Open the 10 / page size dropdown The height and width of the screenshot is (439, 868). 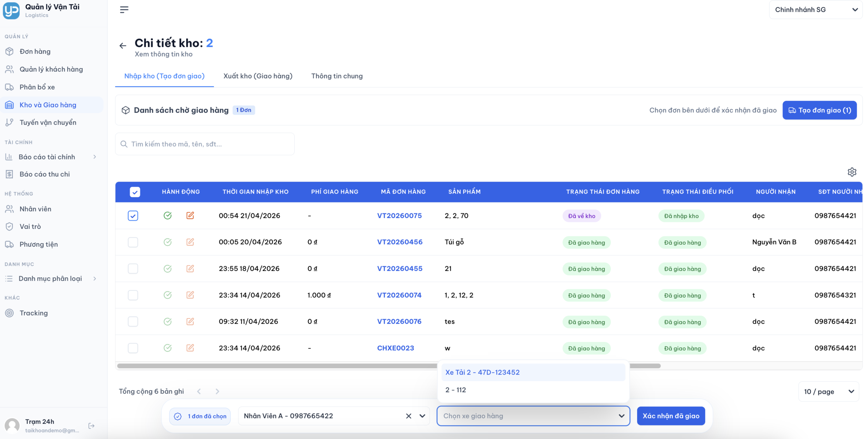pyautogui.click(x=829, y=392)
